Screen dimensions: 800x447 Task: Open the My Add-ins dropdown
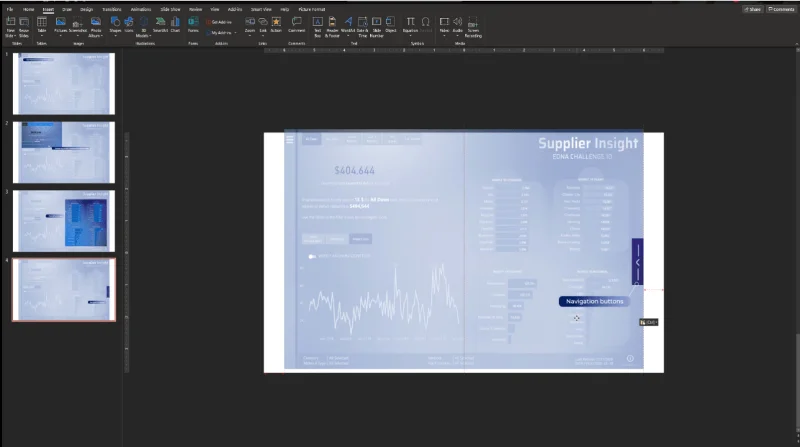coord(221,33)
